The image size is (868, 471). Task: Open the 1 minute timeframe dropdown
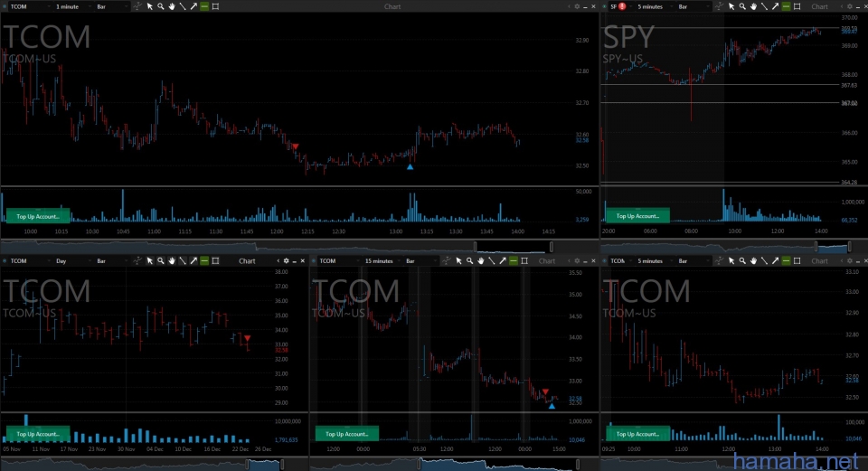point(73,6)
